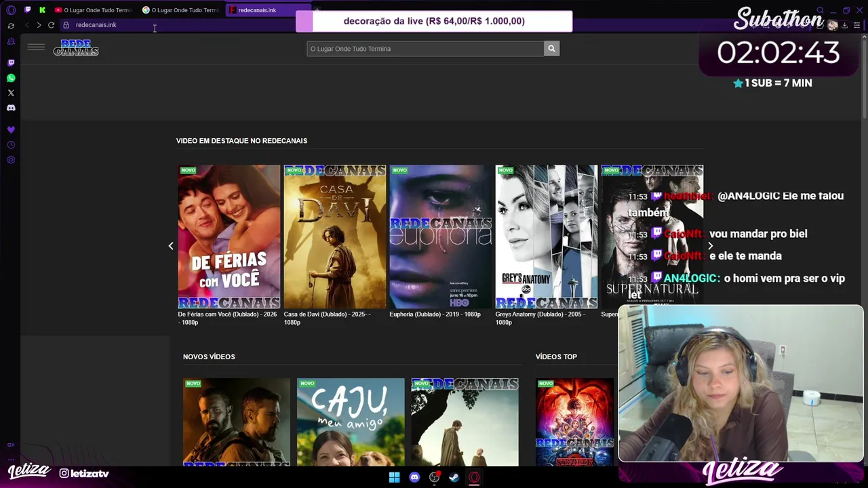
Task: Click the padlock site security icon
Action: pos(66,25)
